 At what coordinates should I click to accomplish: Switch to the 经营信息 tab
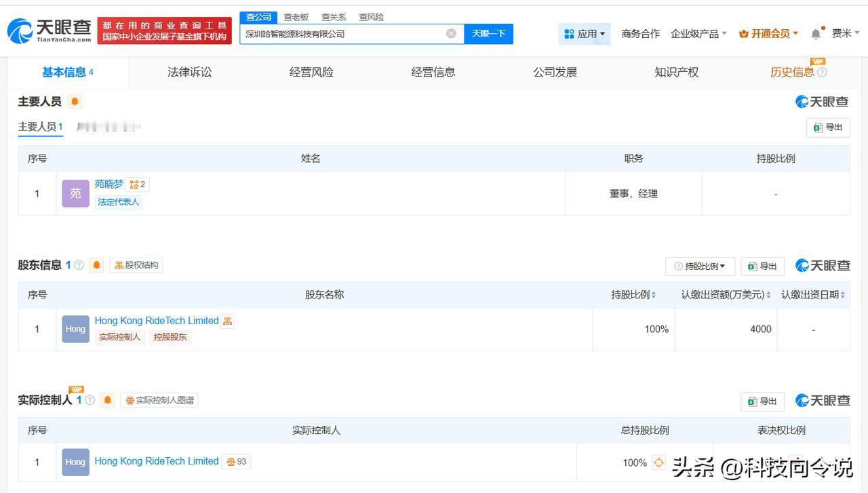[433, 73]
